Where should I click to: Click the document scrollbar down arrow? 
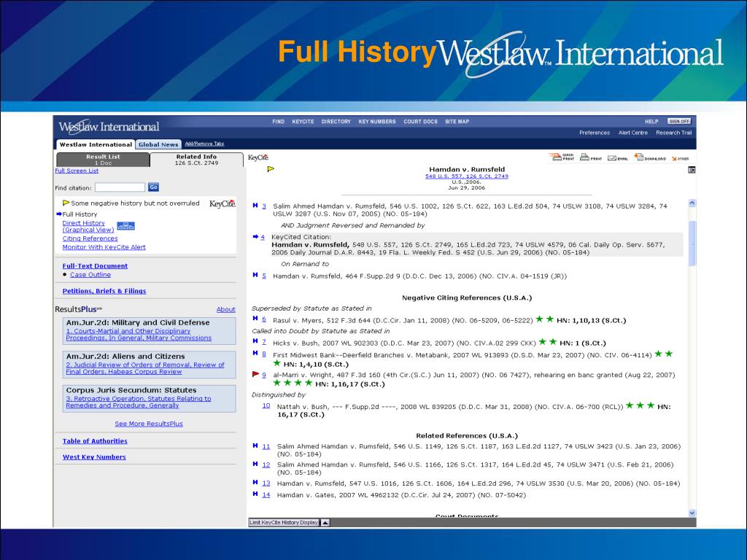tap(692, 513)
